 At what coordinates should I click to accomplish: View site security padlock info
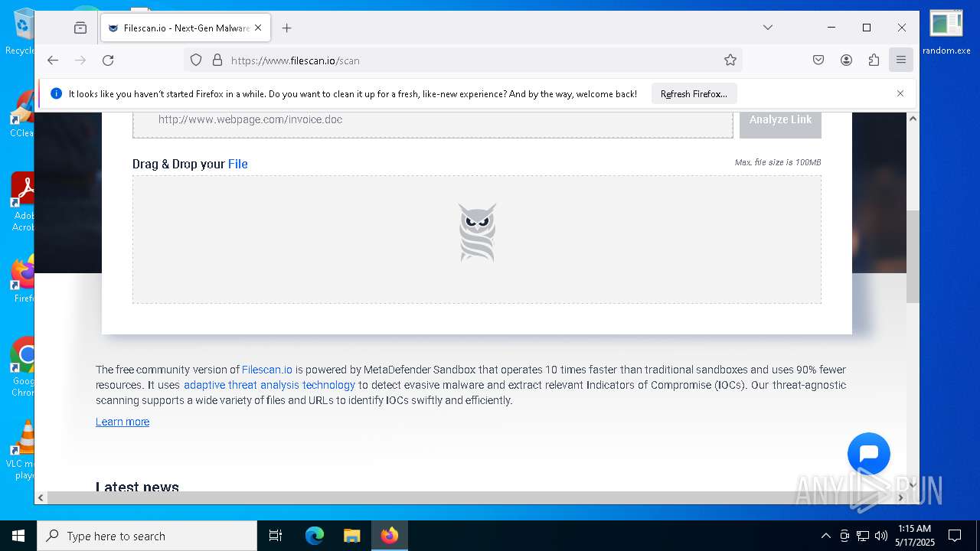(217, 60)
